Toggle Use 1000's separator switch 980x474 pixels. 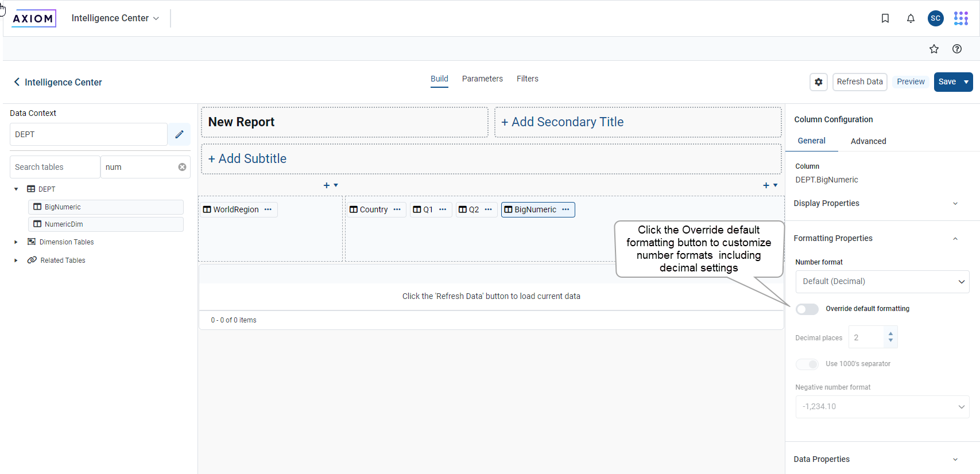click(807, 364)
